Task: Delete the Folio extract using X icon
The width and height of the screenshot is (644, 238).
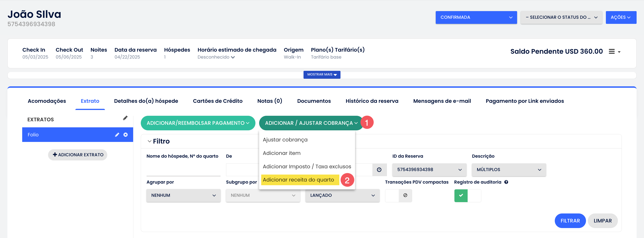Action: point(126,135)
